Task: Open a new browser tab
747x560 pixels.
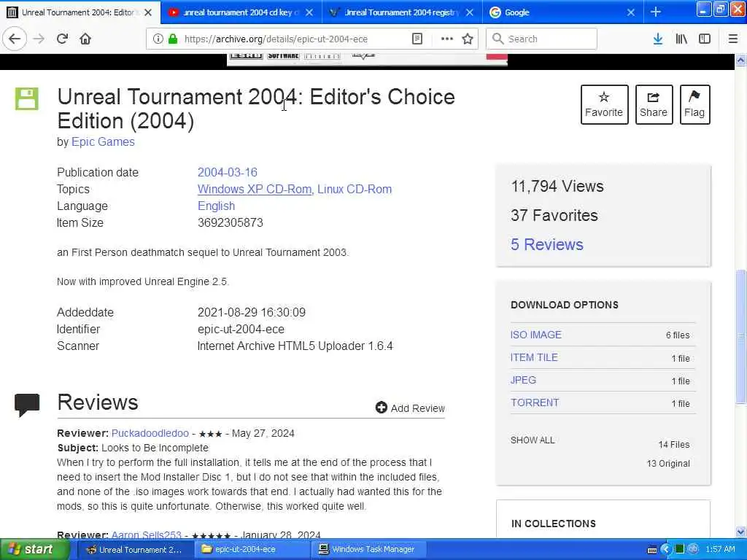Action: click(x=656, y=12)
